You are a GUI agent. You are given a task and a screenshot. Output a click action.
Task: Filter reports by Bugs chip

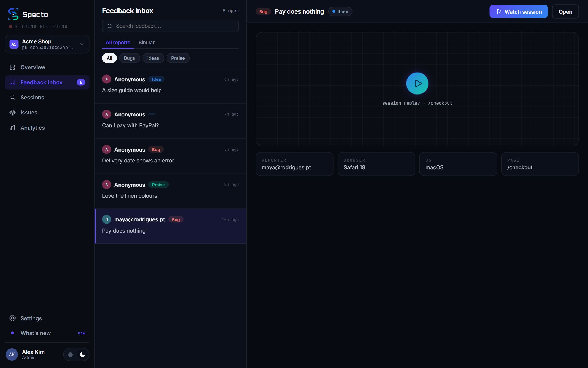point(130,58)
